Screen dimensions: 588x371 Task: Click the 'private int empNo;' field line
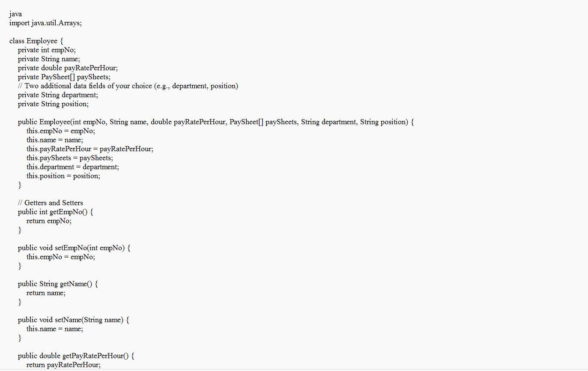[x=47, y=50]
